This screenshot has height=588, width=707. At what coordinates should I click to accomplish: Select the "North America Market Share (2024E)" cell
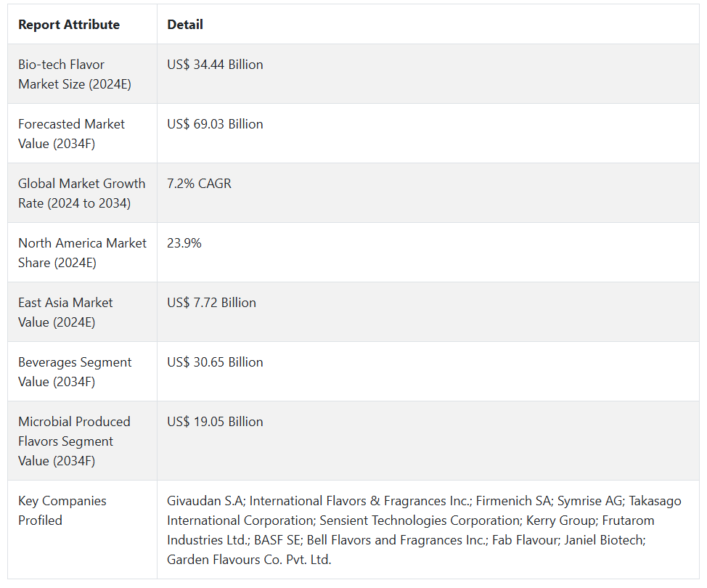click(x=82, y=253)
